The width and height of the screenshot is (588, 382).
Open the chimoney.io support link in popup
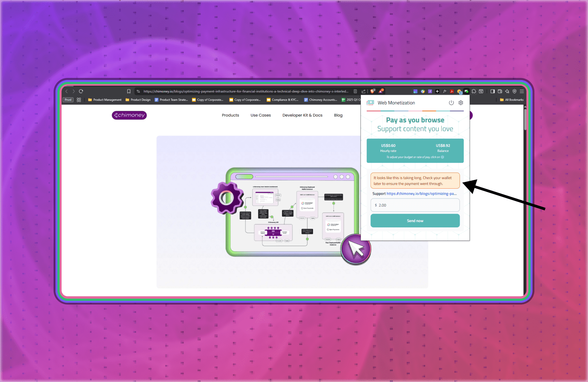421,194
